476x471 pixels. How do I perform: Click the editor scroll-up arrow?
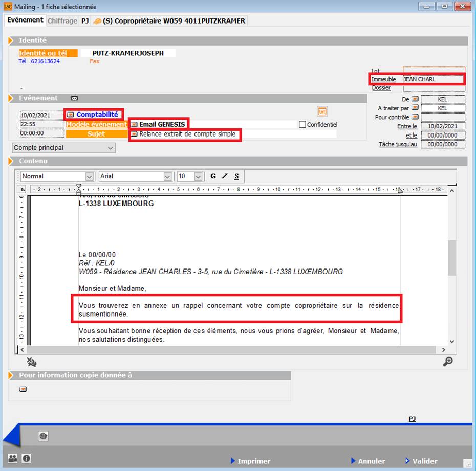(x=452, y=191)
